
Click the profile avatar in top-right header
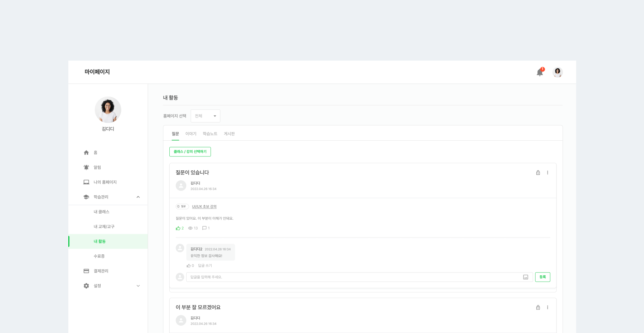[557, 72]
